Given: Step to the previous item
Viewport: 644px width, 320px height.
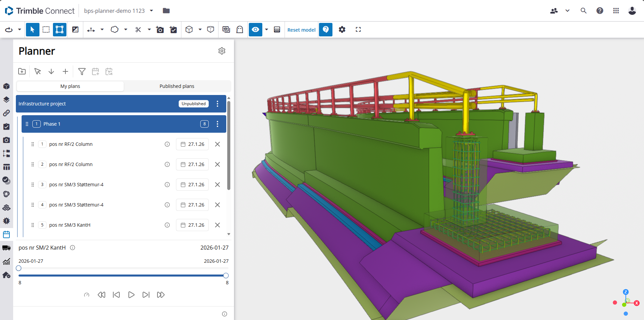Looking at the screenshot, I should [x=116, y=295].
